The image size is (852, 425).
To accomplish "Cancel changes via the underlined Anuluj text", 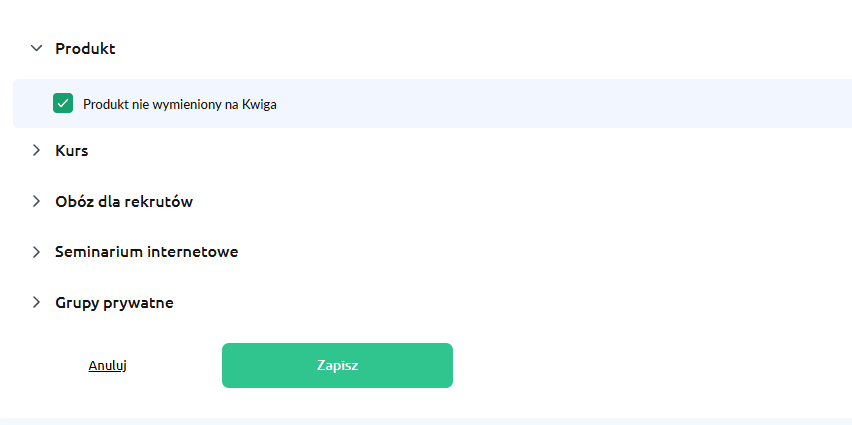I will [108, 365].
